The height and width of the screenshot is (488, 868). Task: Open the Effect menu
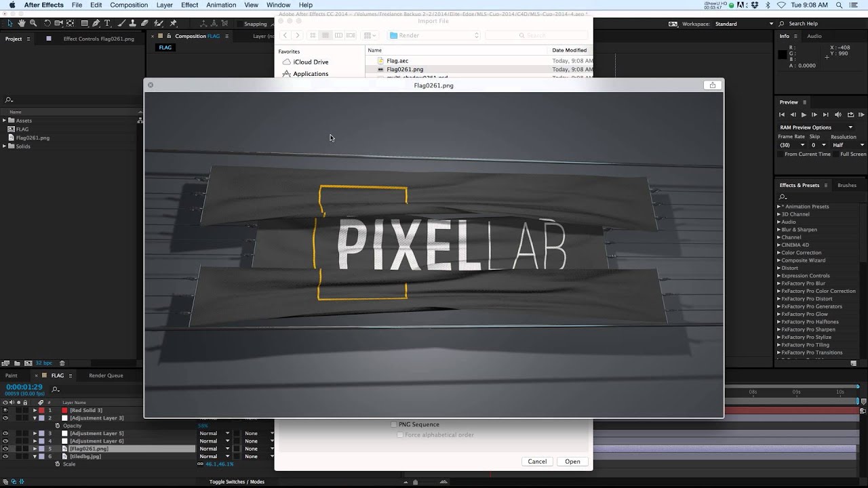[190, 5]
